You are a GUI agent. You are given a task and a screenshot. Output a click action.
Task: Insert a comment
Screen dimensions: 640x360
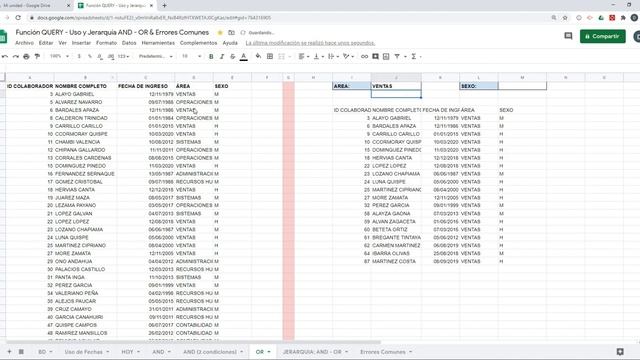click(x=375, y=56)
